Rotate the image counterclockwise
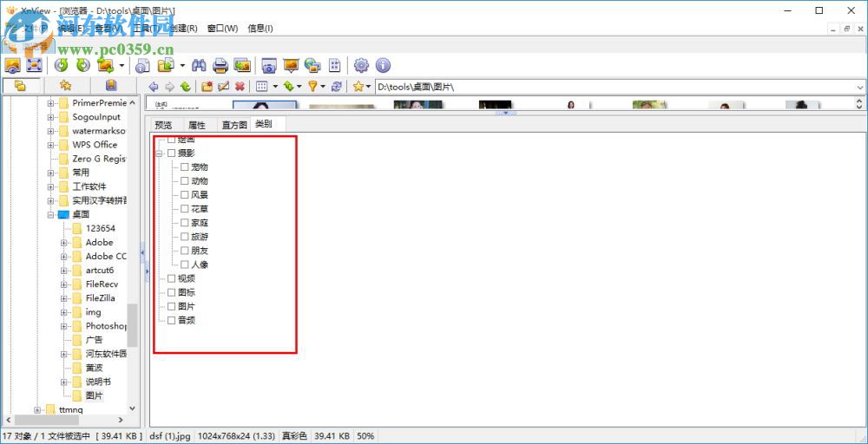 61,65
